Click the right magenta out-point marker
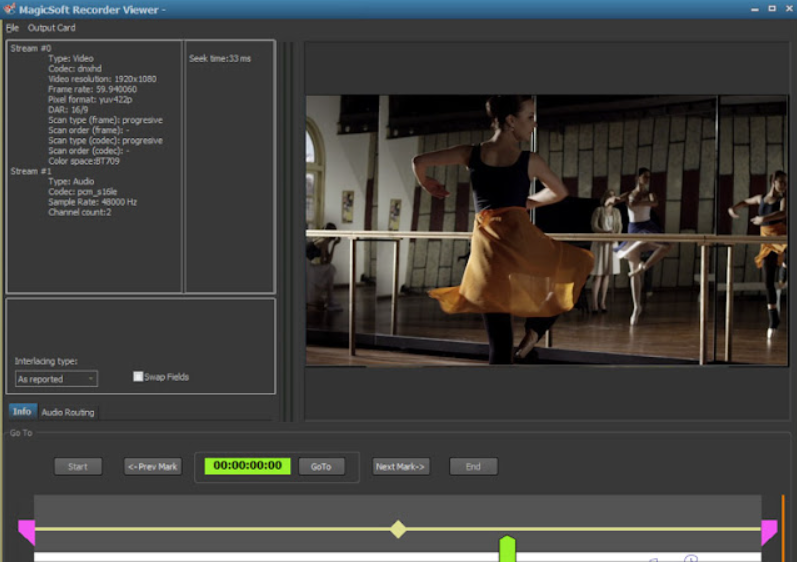 769,532
